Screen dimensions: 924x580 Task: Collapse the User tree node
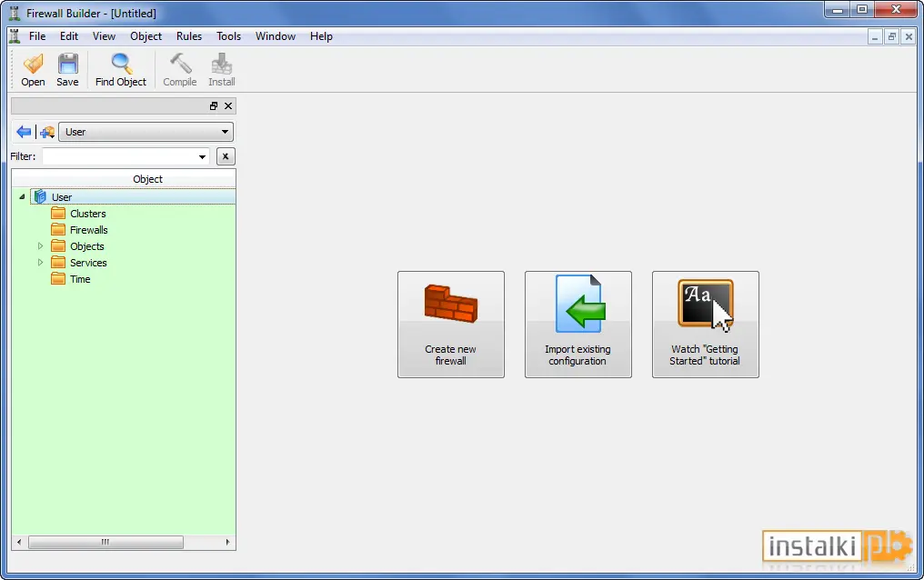tap(22, 196)
